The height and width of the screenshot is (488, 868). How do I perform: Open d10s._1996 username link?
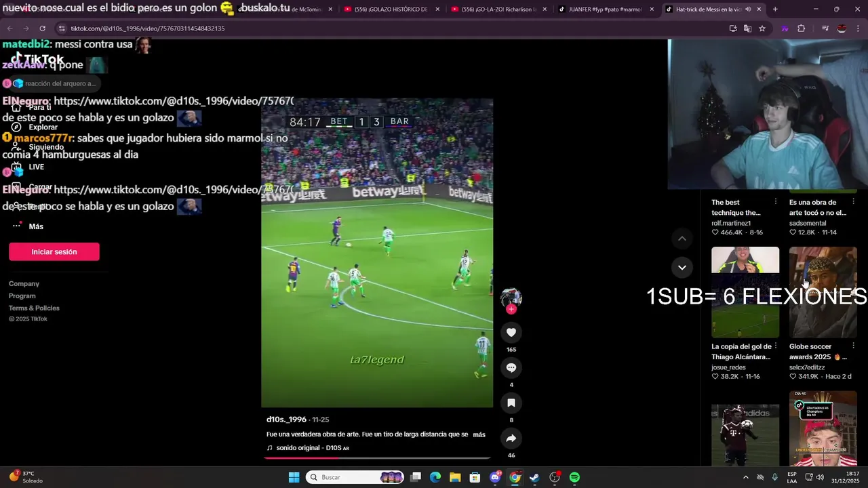coord(286,420)
